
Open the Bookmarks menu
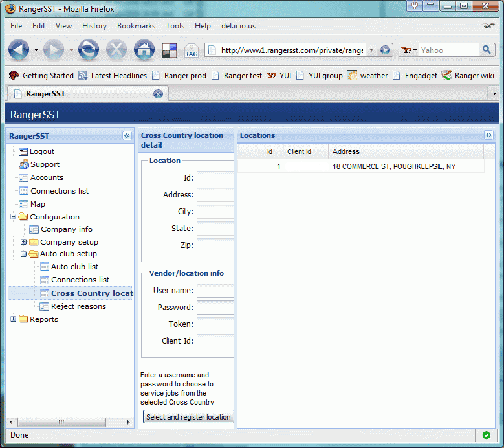point(136,26)
